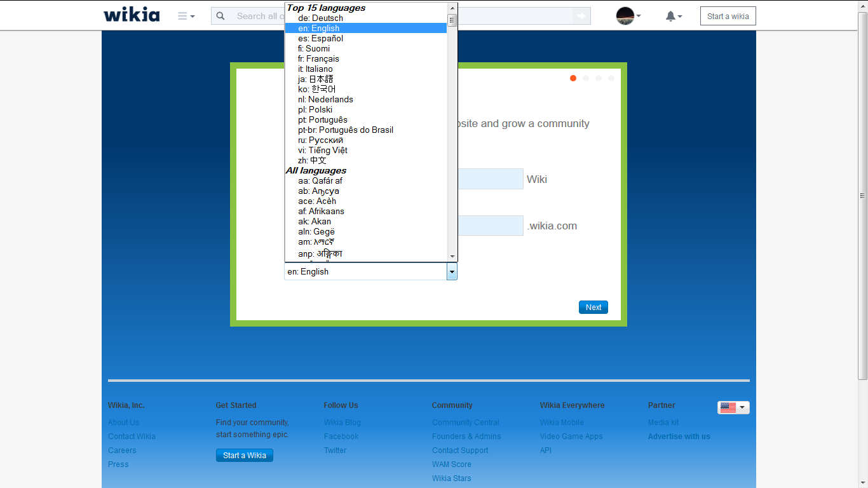The image size is (868, 488).
Task: Click the second step indicator dot
Action: tap(586, 78)
